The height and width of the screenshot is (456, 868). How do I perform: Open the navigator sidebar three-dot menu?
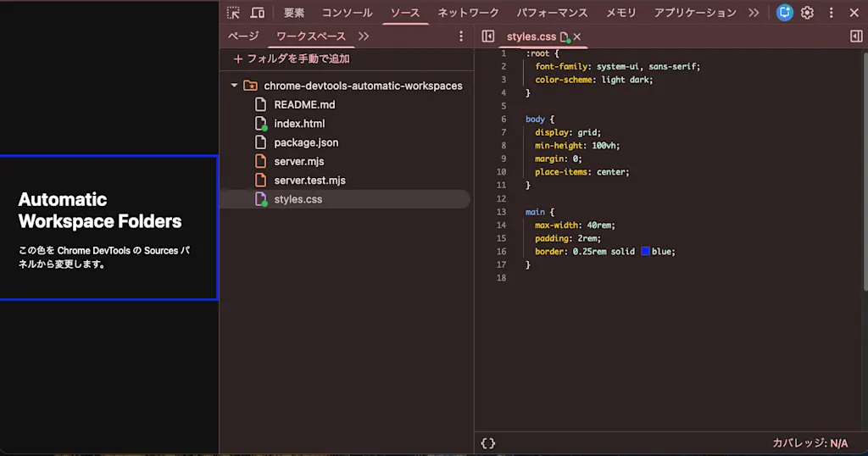461,36
